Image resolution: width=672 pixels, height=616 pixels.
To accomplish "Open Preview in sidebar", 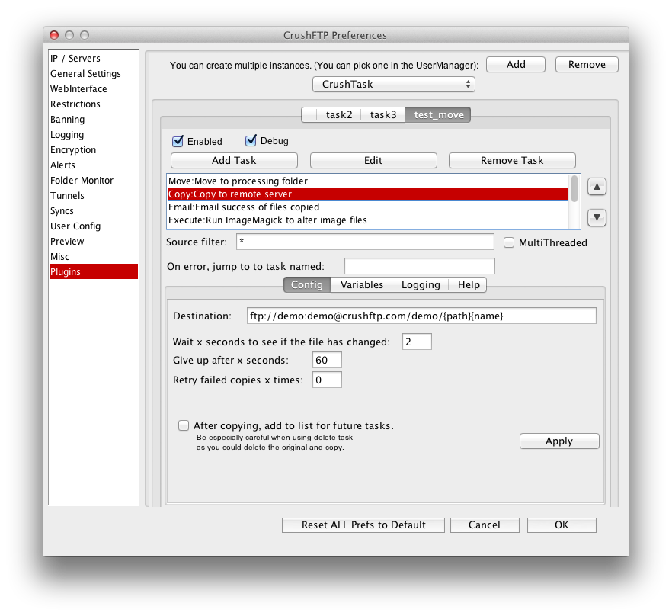I will coord(94,241).
